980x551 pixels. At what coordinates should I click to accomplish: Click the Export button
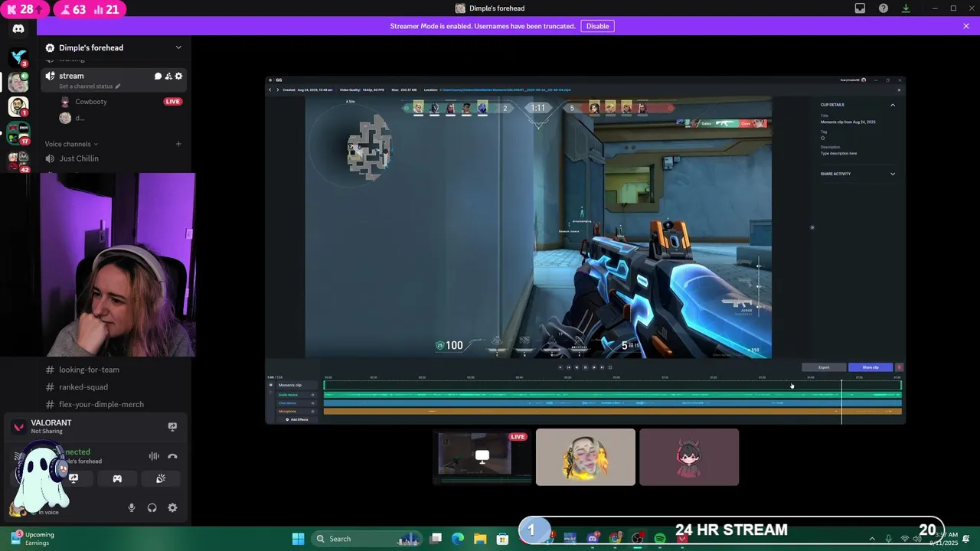click(824, 367)
